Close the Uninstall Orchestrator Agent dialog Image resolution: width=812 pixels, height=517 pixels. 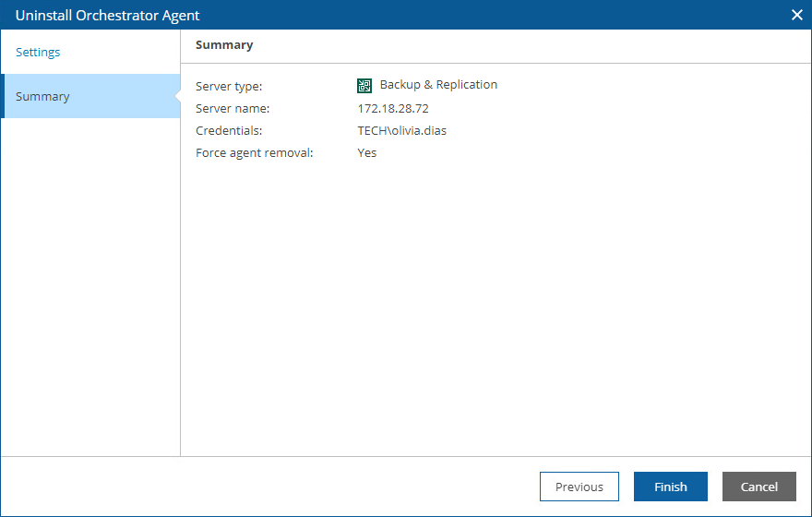[x=796, y=15]
